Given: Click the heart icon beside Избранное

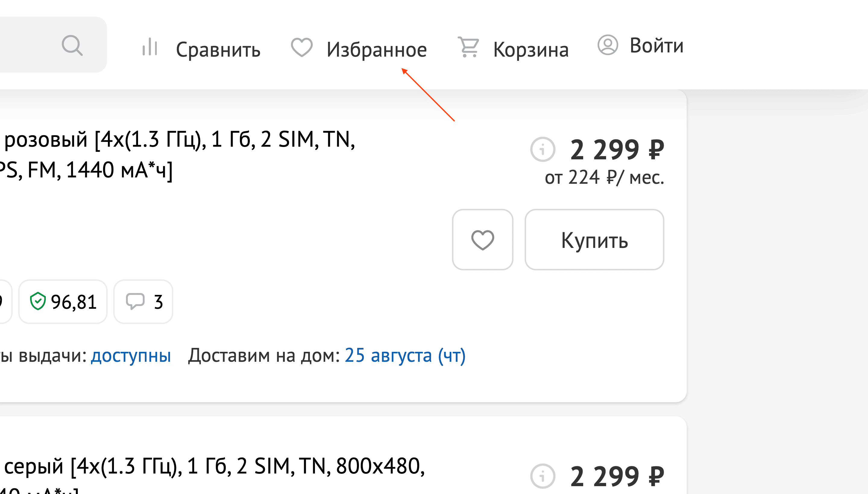Looking at the screenshot, I should click(301, 47).
